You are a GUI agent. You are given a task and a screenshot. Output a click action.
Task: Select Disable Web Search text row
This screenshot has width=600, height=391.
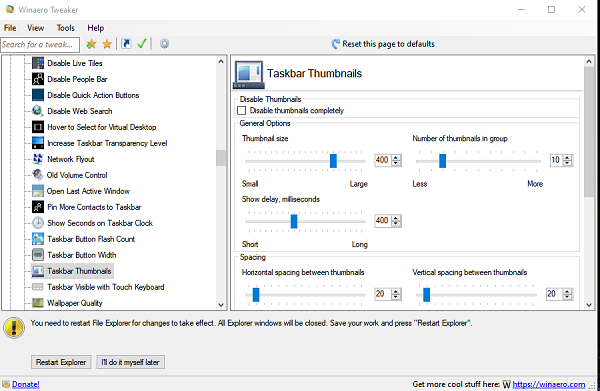click(x=80, y=111)
